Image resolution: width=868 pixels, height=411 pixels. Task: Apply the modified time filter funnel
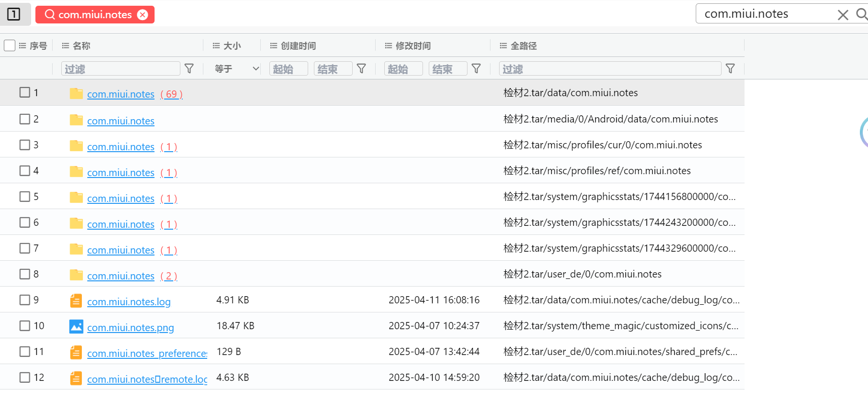477,69
